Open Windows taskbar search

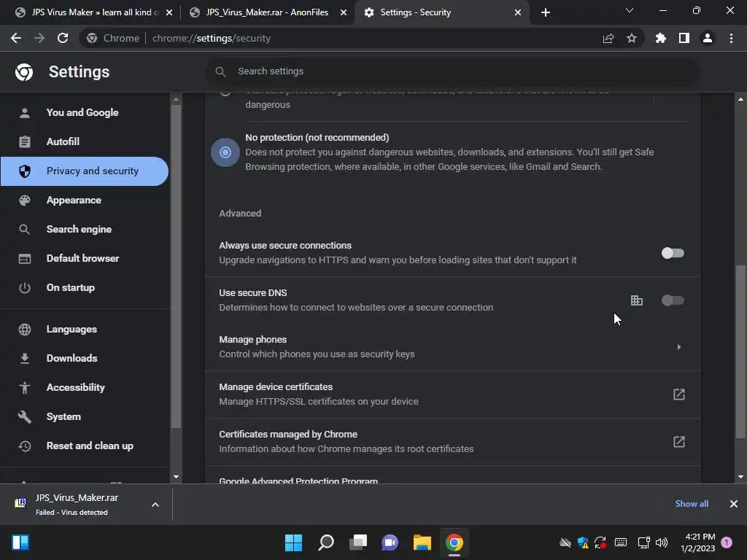coord(326,542)
